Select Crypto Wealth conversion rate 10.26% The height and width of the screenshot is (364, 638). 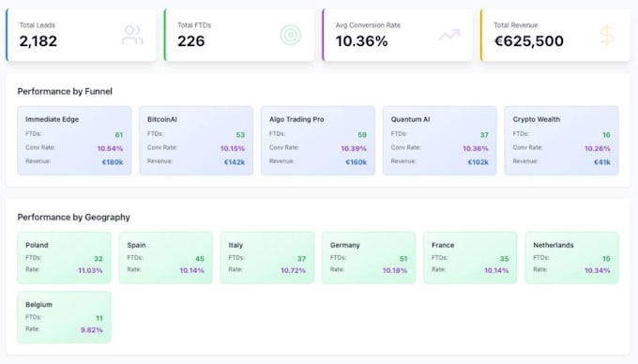pos(598,148)
